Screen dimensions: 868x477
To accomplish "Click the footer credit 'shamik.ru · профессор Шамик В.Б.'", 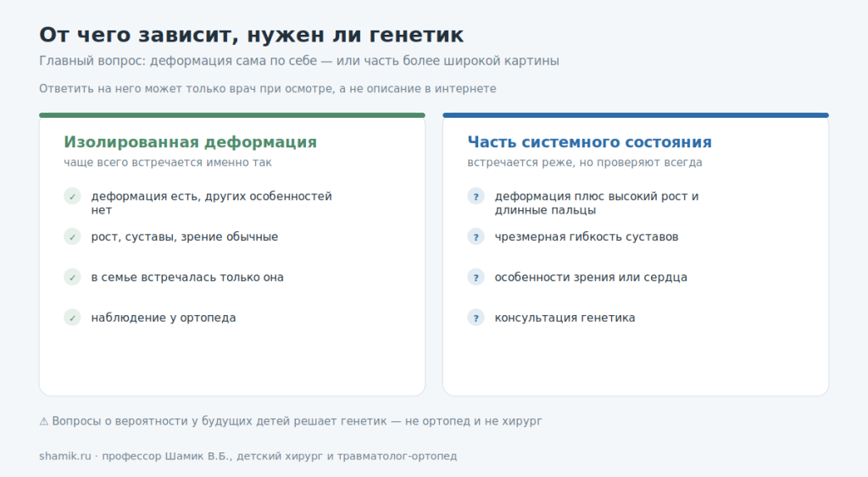I will pos(248,457).
